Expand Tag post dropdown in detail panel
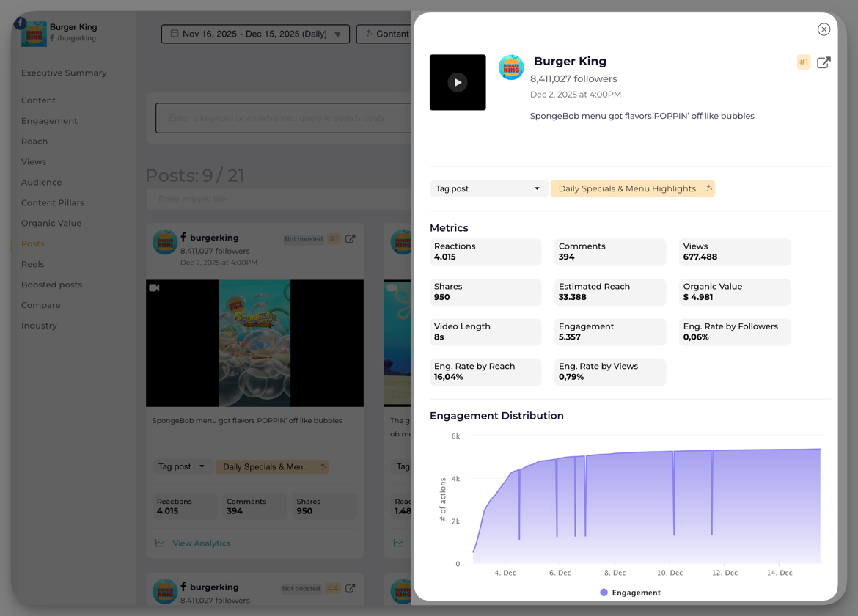This screenshot has width=858, height=616. [488, 188]
